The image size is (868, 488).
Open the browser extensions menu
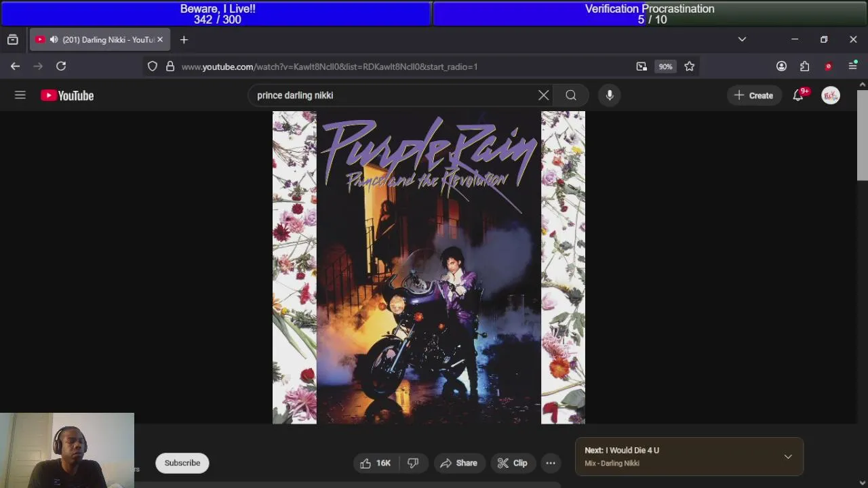[x=805, y=66]
